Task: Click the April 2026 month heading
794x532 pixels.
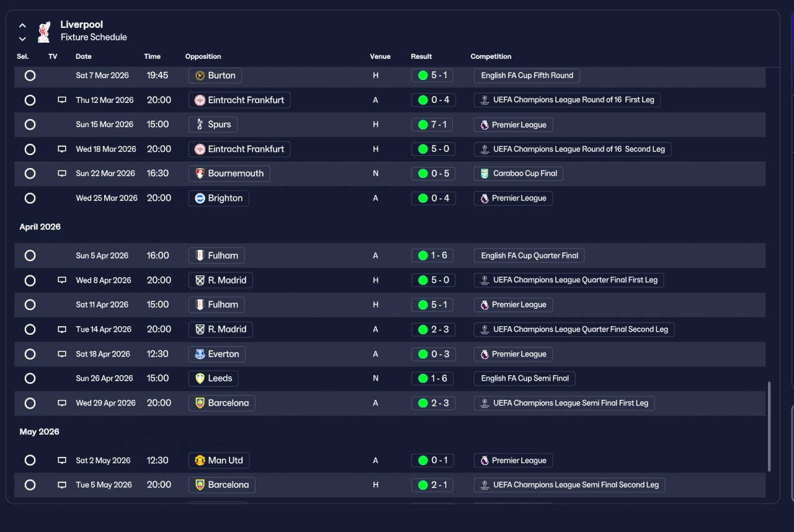Action: tap(40, 227)
